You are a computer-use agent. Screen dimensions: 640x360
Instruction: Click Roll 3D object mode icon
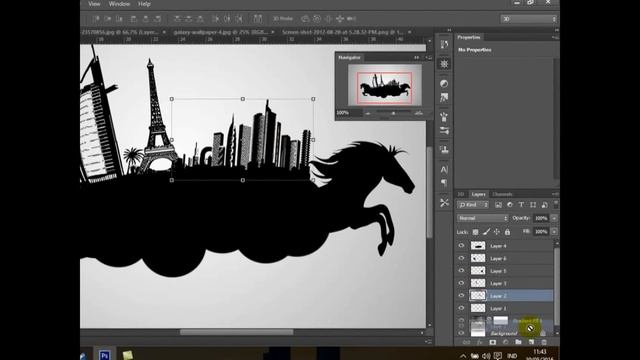point(317,19)
